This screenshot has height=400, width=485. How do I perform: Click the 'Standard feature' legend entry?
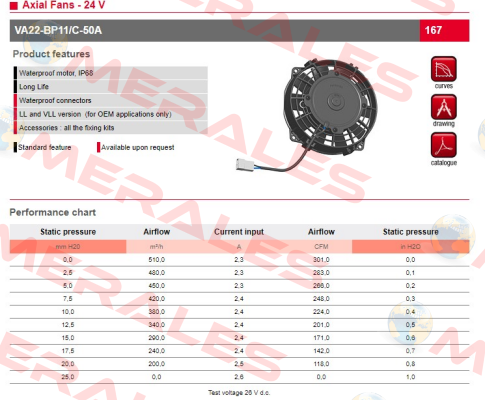[x=42, y=147]
